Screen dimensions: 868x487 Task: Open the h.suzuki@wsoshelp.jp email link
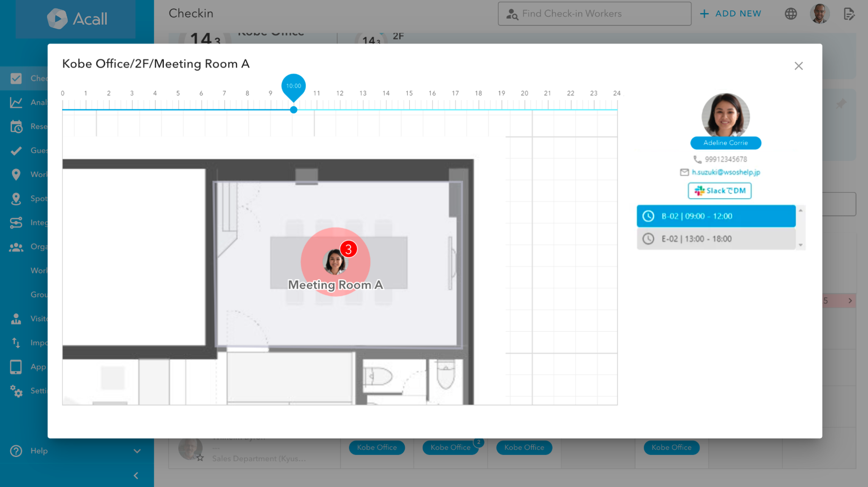point(726,172)
